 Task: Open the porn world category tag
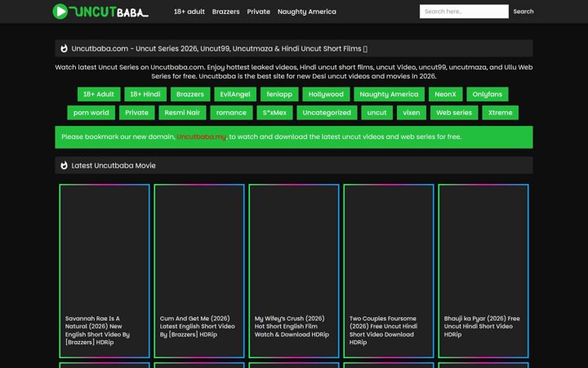point(91,113)
